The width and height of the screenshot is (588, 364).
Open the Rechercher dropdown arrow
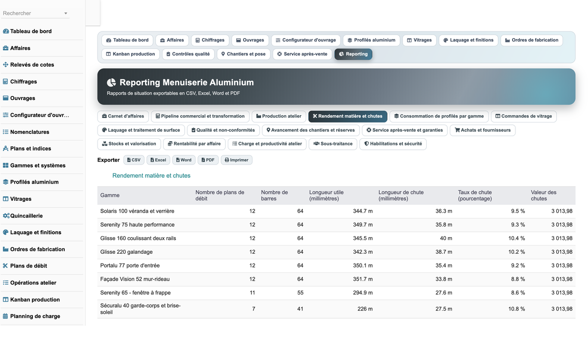tap(66, 13)
